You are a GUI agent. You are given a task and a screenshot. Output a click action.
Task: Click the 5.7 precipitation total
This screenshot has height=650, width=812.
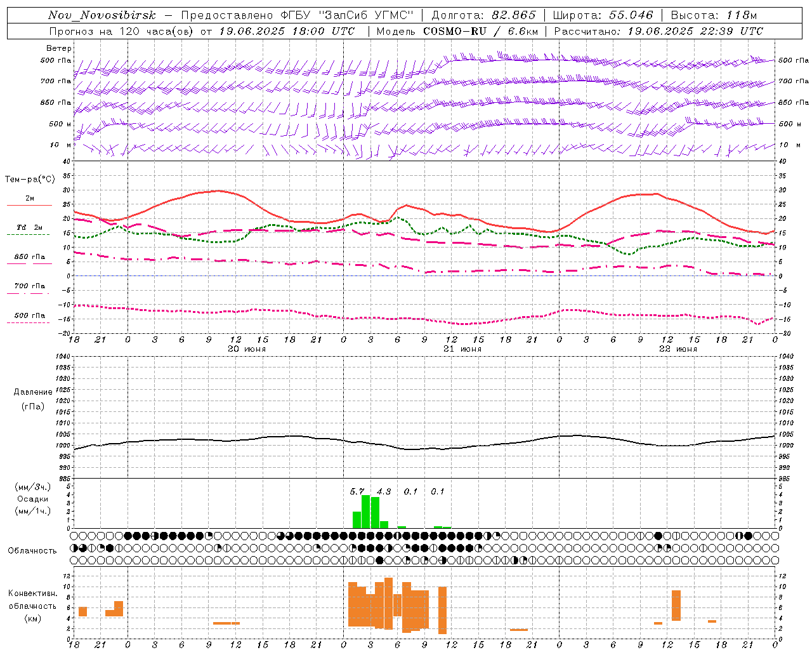(357, 491)
